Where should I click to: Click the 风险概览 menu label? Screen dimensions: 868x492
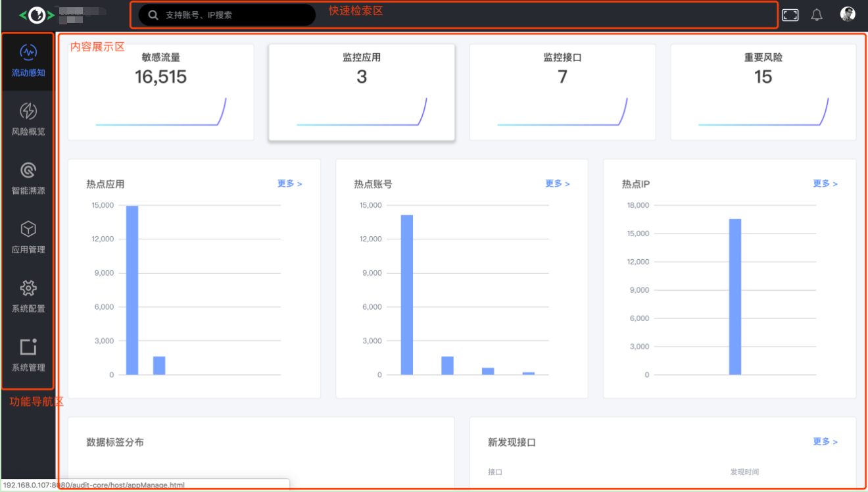[x=28, y=132]
